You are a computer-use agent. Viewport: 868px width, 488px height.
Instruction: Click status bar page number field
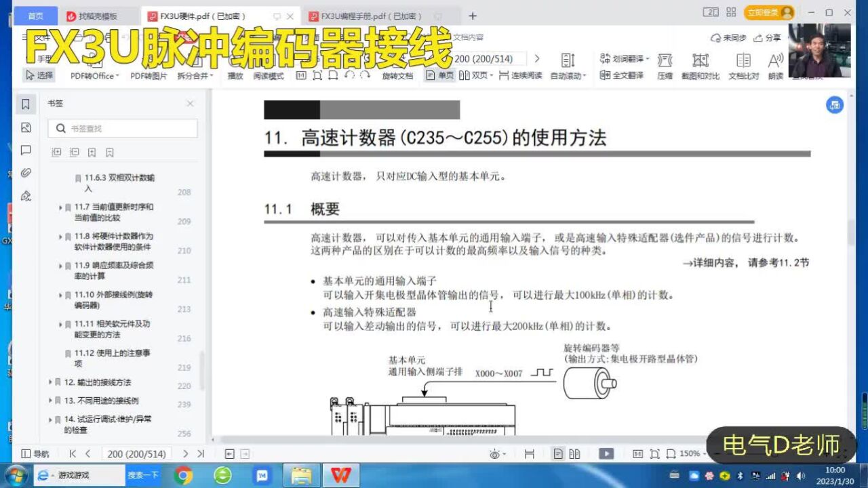(x=137, y=454)
